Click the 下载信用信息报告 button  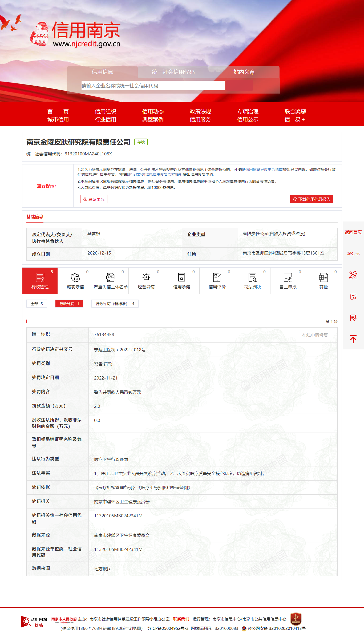point(312,199)
